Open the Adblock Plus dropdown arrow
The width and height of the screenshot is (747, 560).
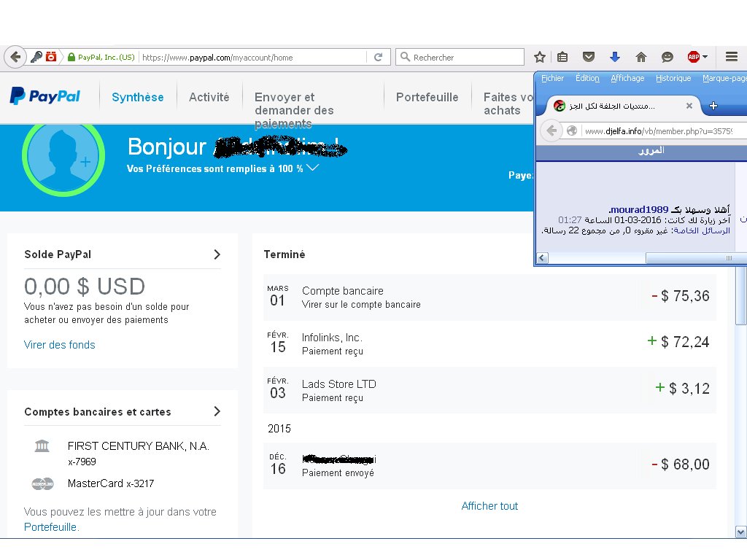705,57
